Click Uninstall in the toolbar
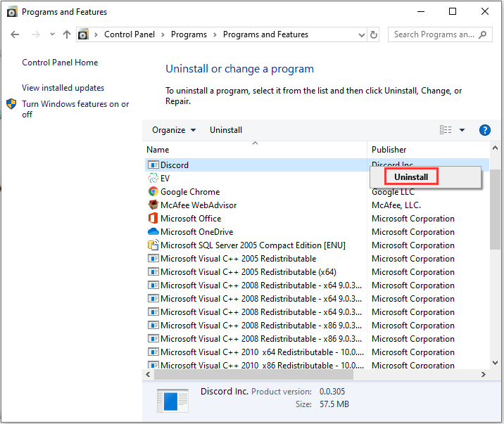This screenshot has width=504, height=424. tap(226, 130)
